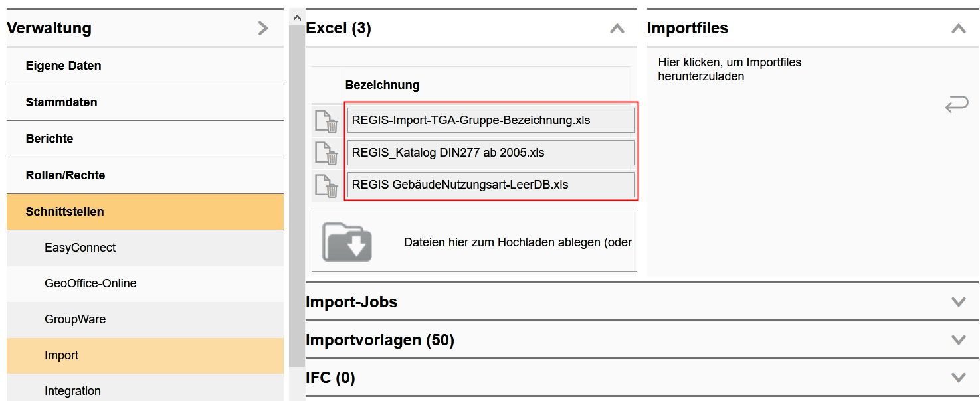Click Hier klicken to download Importfiles
980x401 pixels.
(x=729, y=69)
